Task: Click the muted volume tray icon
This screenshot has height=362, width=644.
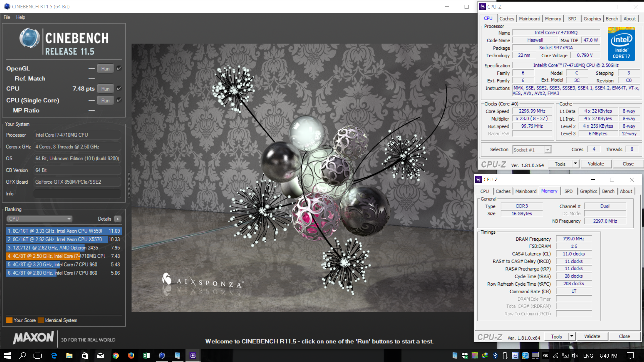Action: [575, 356]
